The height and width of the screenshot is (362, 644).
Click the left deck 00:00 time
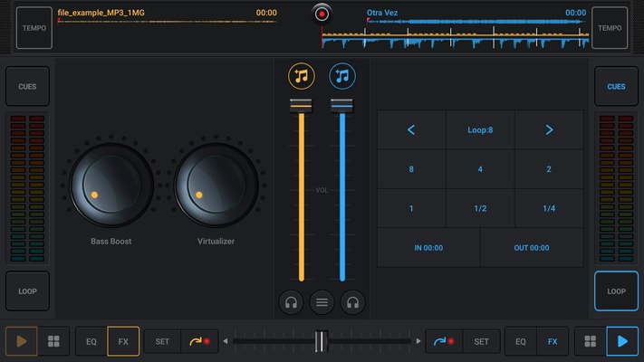266,13
